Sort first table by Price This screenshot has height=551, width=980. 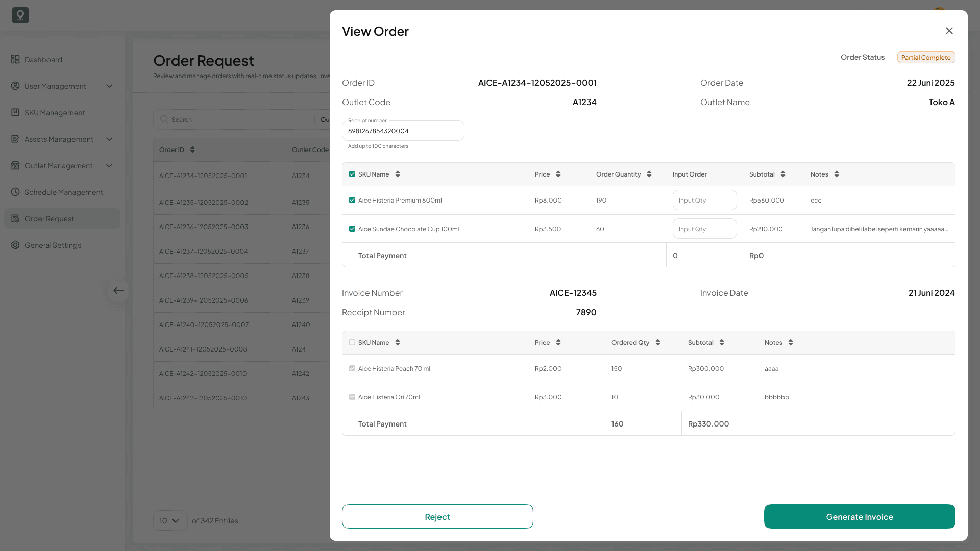pos(558,174)
